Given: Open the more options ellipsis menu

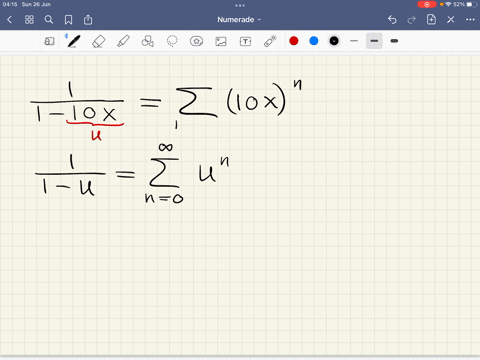Looking at the screenshot, I should click(x=470, y=20).
